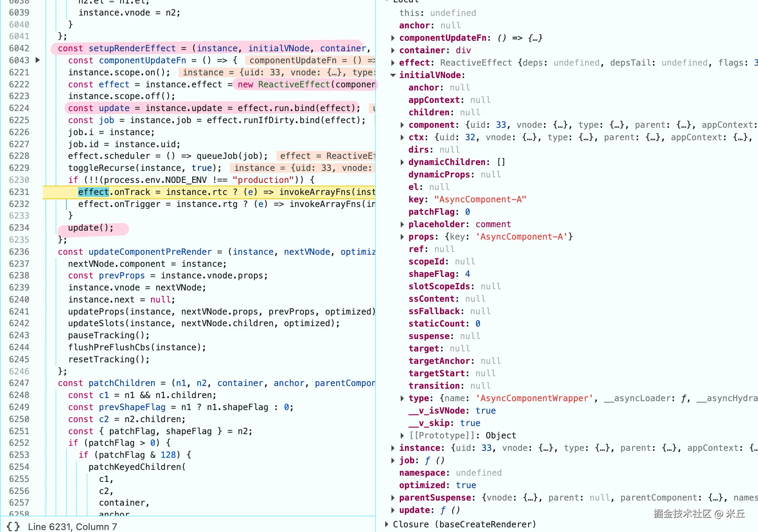Screen dimensions: 758x532
Task: Click the pretty-print braces icon
Action: (x=13, y=526)
